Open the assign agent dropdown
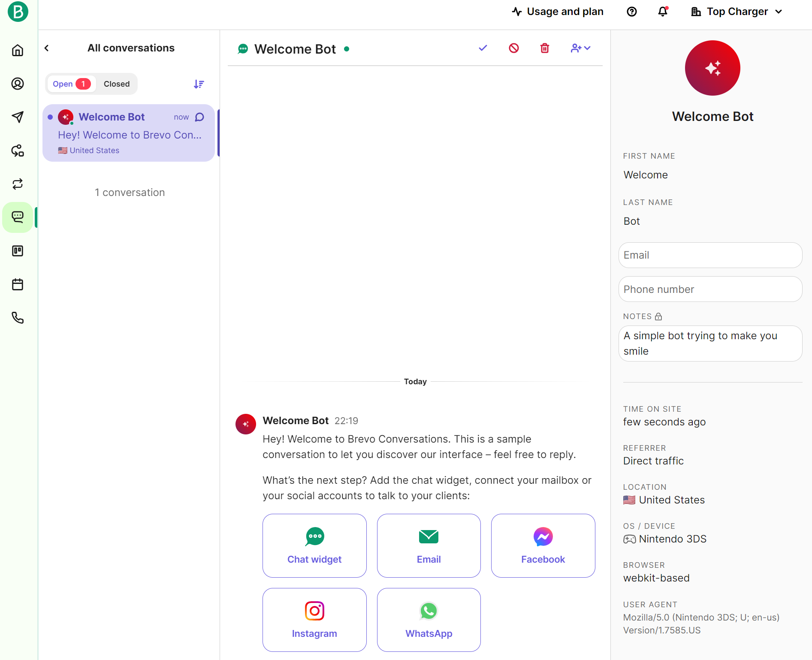The width and height of the screenshot is (812, 660). click(581, 48)
